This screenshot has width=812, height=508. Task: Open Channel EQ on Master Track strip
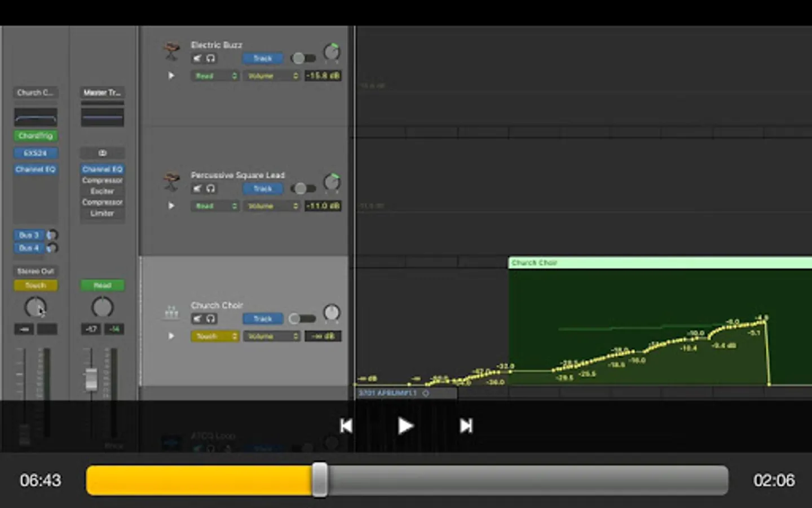(102, 169)
